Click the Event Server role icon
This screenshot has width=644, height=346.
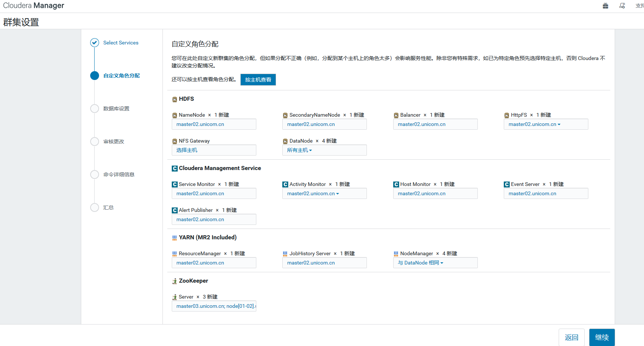506,184
